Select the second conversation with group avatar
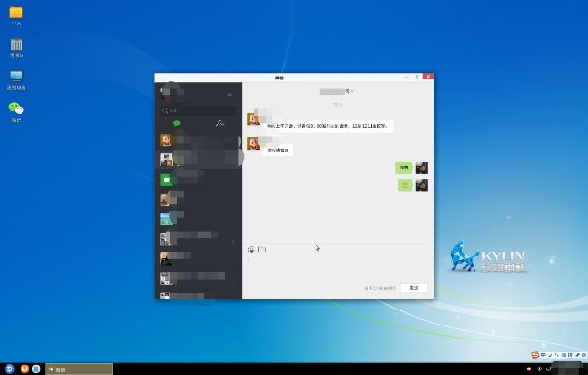This screenshot has height=375, width=588. coord(198,160)
